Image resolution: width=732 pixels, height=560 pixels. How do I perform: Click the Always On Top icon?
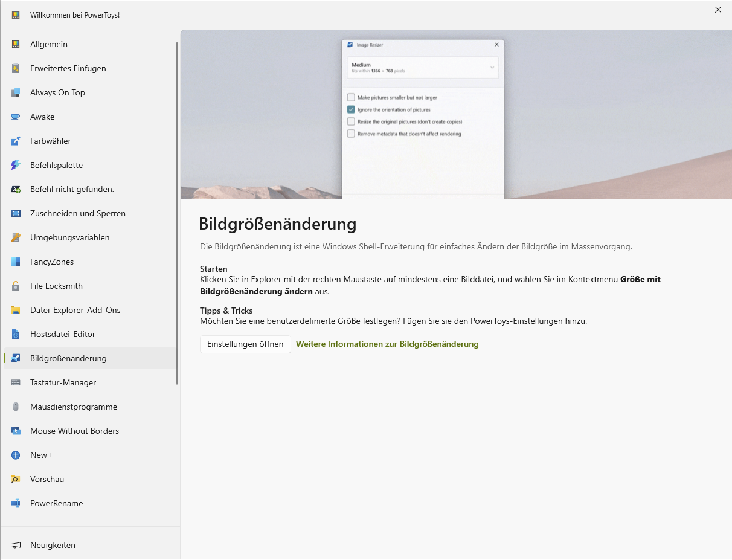coord(16,92)
